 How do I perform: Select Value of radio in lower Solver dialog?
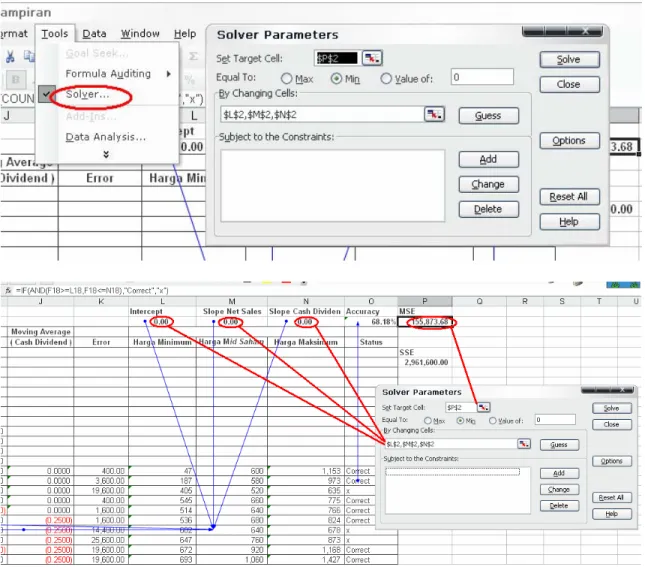click(x=492, y=421)
